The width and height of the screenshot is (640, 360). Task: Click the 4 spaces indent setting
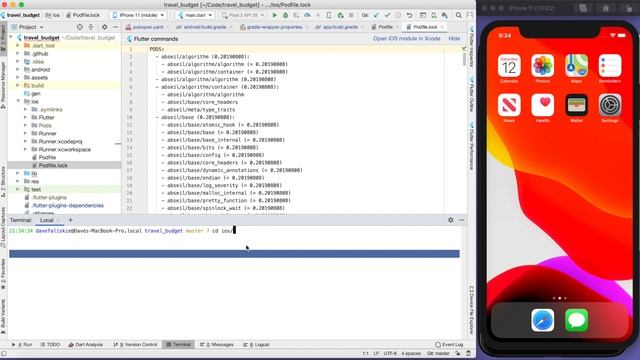pos(411,353)
